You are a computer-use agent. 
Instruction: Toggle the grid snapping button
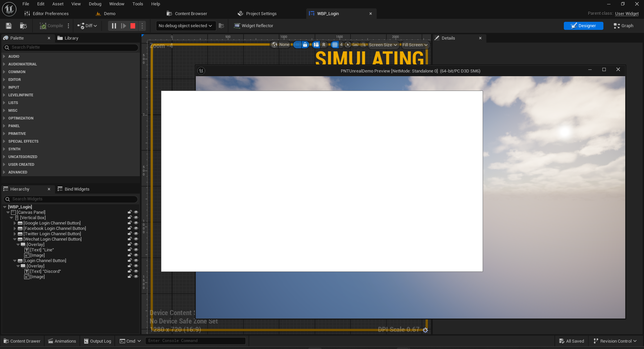pos(335,45)
